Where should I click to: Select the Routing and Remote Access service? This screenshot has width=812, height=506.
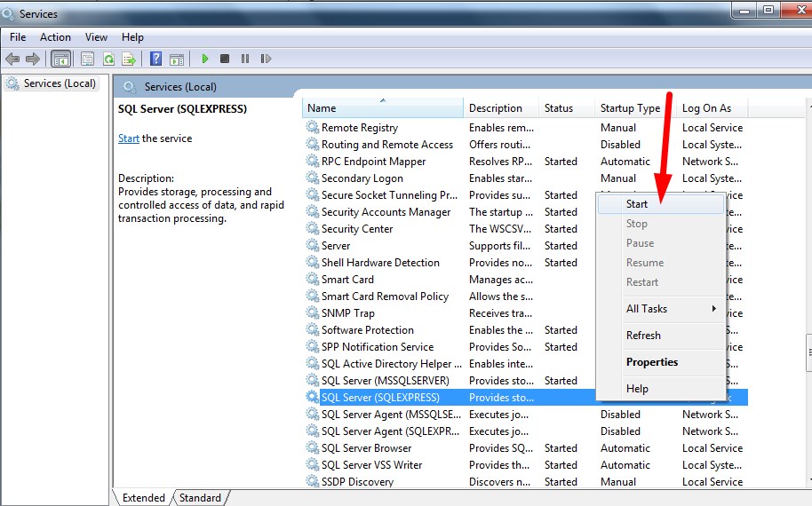(x=386, y=145)
